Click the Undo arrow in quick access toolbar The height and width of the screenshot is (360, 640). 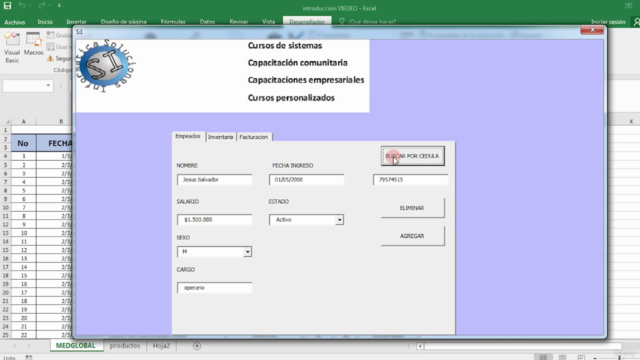click(22, 6)
